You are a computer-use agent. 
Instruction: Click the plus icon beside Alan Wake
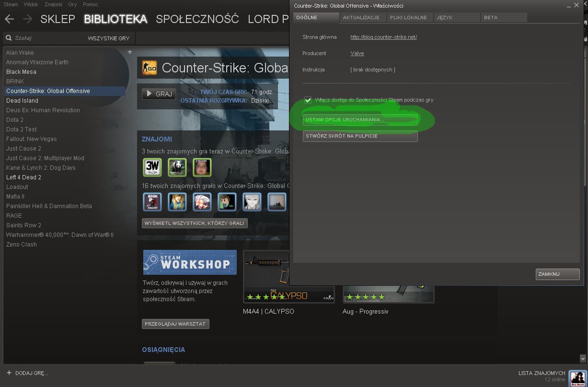129,52
